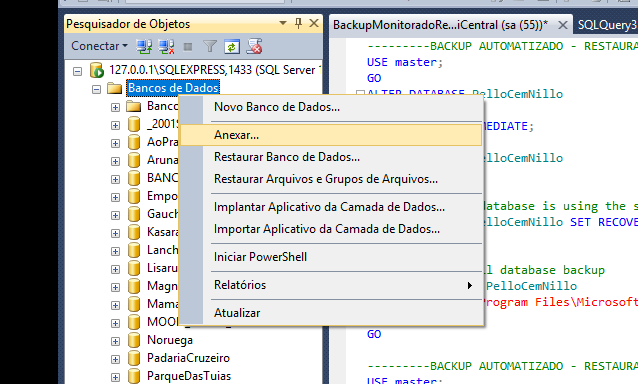Choose Restaurar Banco de Dados... menu entry
Image resolution: width=638 pixels, height=384 pixels.
coord(331,157)
